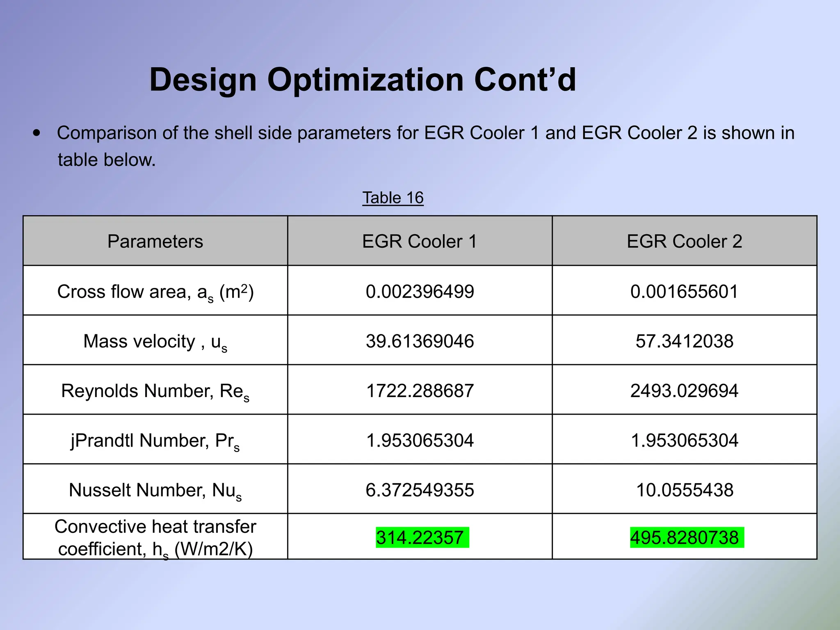This screenshot has height=630, width=840.
Task: Click the 'Nusselt Number, Nus' cell
Action: tap(155, 489)
